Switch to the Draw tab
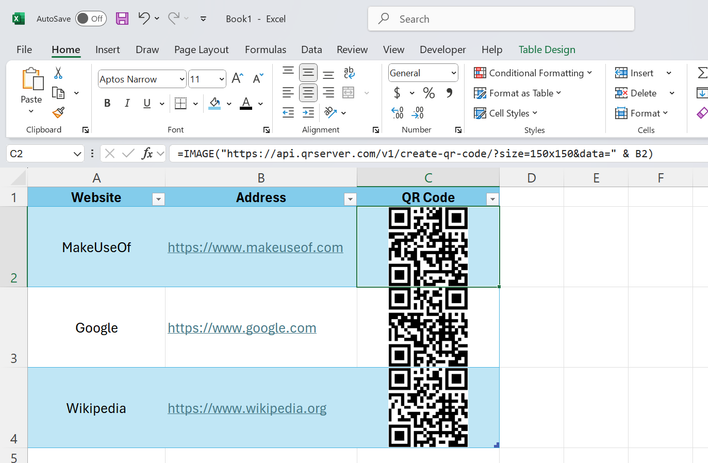 coord(147,49)
